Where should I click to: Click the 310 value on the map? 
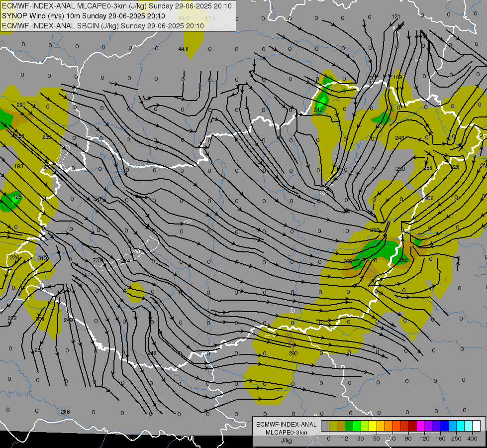(x=43, y=258)
